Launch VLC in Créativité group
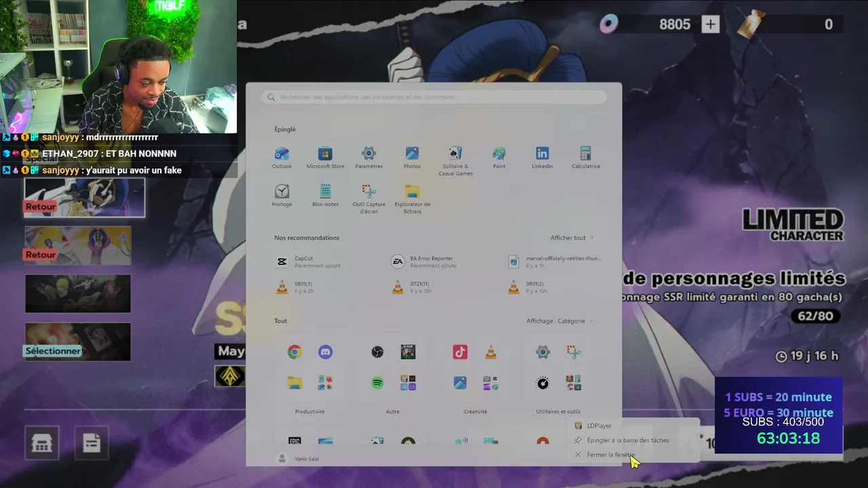Screen dimensions: 868x488 (x=491, y=352)
